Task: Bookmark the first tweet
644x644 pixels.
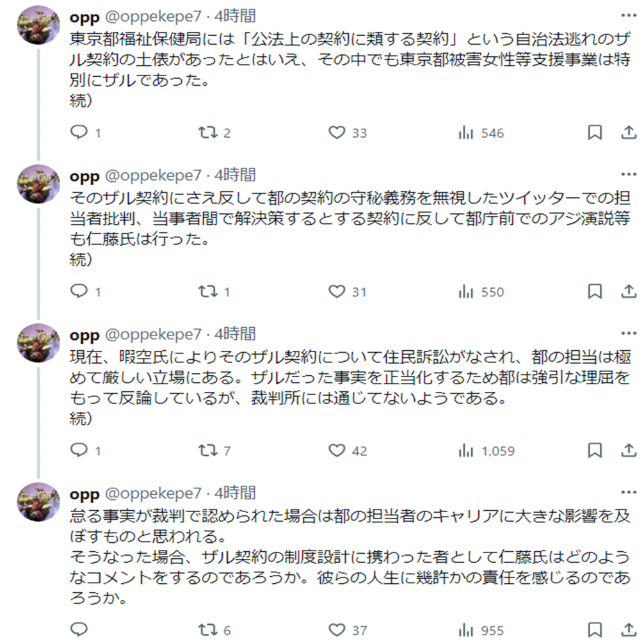Action: pos(595,133)
